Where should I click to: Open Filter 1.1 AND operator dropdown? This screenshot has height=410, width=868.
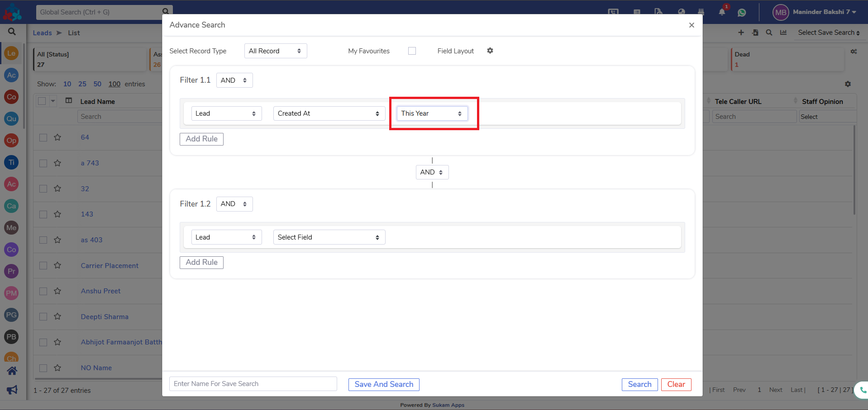tap(234, 80)
